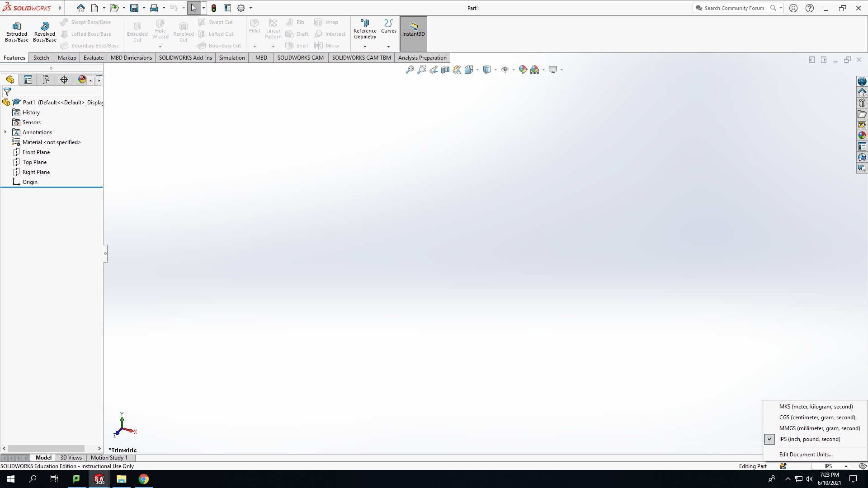Open Reference Geometry tool
The width and height of the screenshot is (868, 488).
click(x=365, y=30)
